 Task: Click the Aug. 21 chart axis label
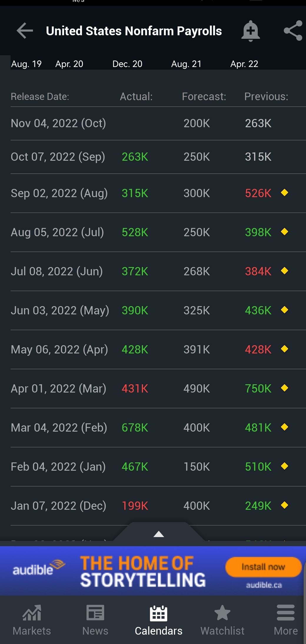pyautogui.click(x=186, y=64)
